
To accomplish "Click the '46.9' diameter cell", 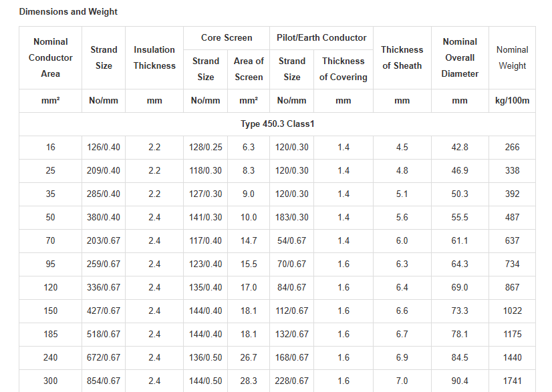I will [x=460, y=171].
